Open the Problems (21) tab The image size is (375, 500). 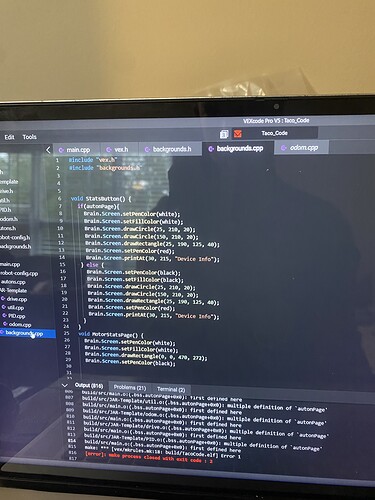[x=130, y=387]
